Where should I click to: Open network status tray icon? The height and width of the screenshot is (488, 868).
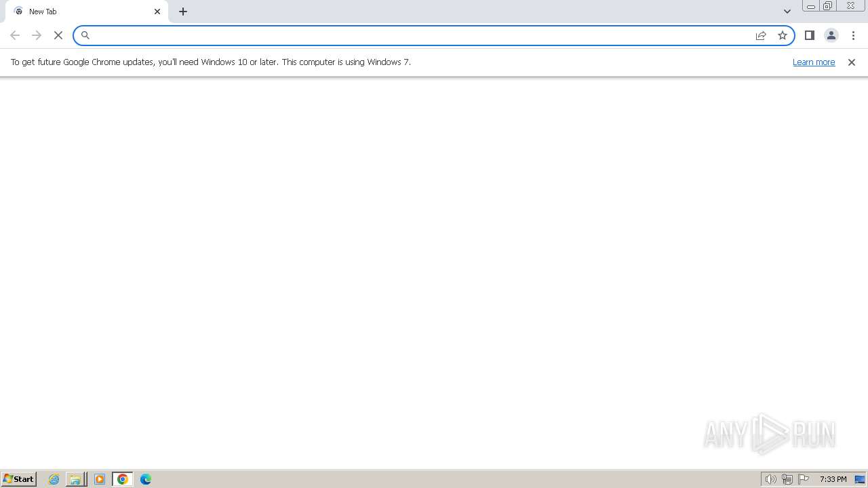787,479
